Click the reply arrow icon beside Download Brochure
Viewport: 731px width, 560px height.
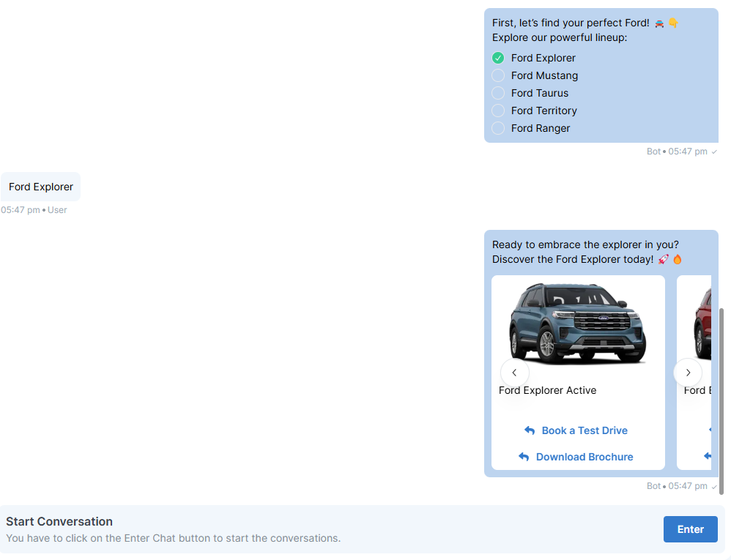click(x=524, y=457)
